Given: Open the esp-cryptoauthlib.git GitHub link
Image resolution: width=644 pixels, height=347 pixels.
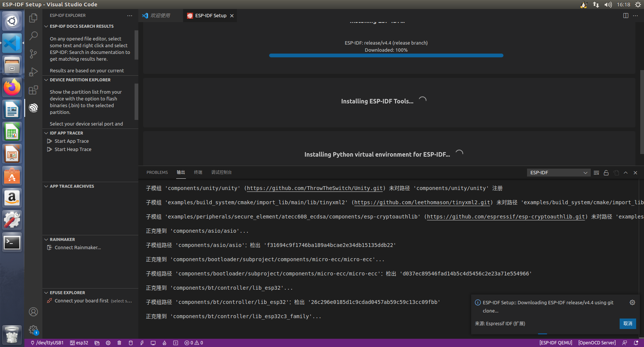Looking at the screenshot, I should (506, 217).
